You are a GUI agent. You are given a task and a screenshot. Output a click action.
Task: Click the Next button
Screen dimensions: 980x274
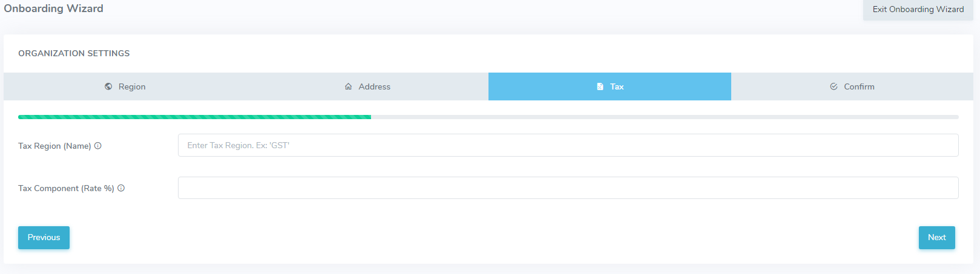click(937, 238)
